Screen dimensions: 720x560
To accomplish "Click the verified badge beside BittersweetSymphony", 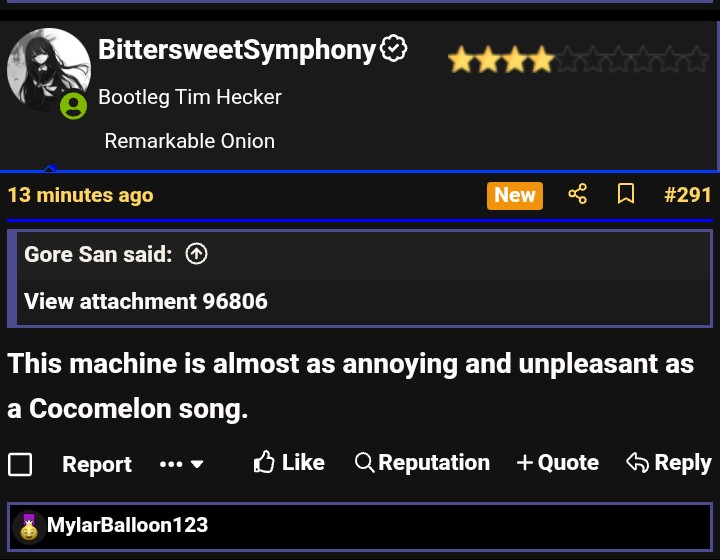I will click(x=394, y=49).
